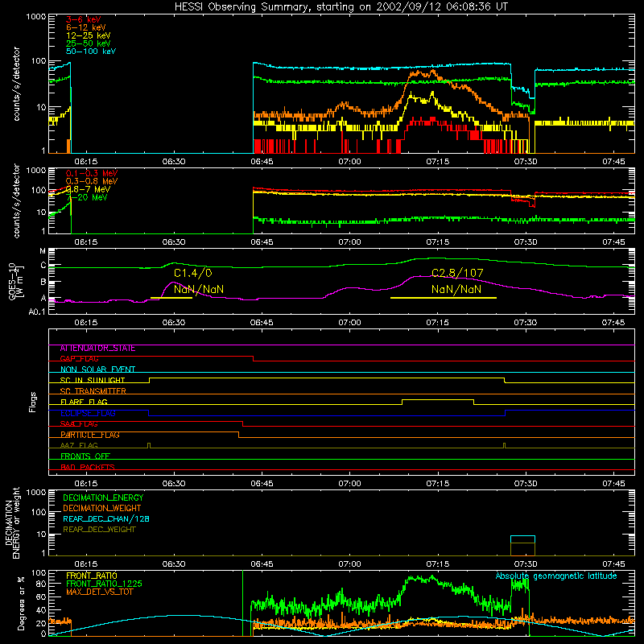Click the 0.3-0.8 MeV legend label
Viewport: 644px width, 644px height.
coord(92,181)
